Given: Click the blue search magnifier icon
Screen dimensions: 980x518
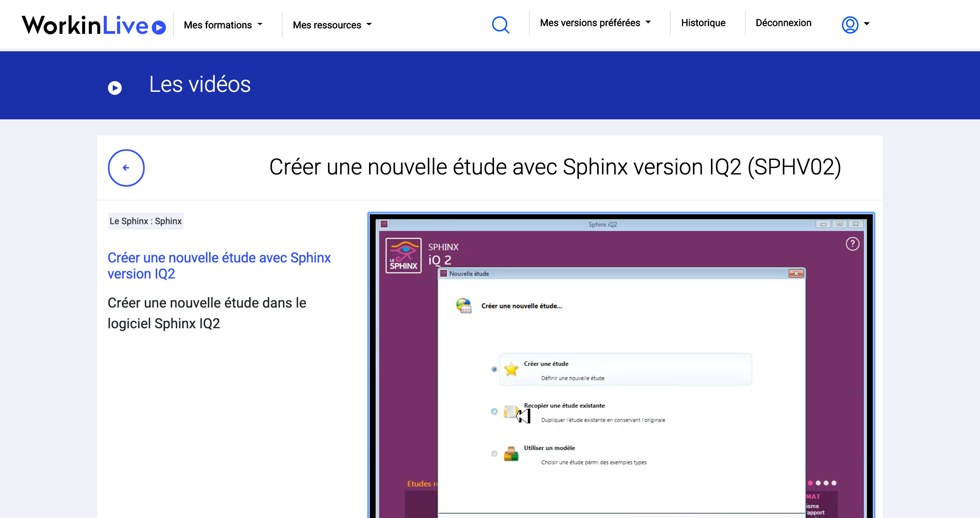Looking at the screenshot, I should [x=500, y=25].
